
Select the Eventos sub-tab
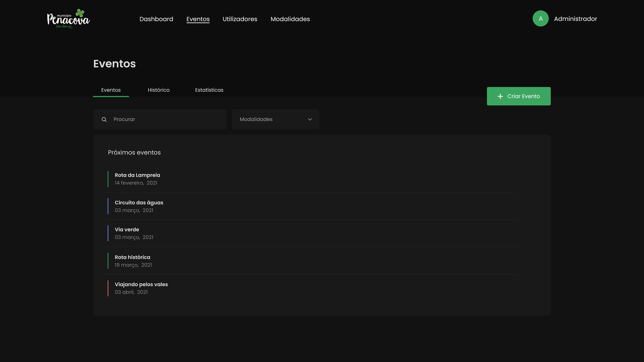pyautogui.click(x=111, y=90)
